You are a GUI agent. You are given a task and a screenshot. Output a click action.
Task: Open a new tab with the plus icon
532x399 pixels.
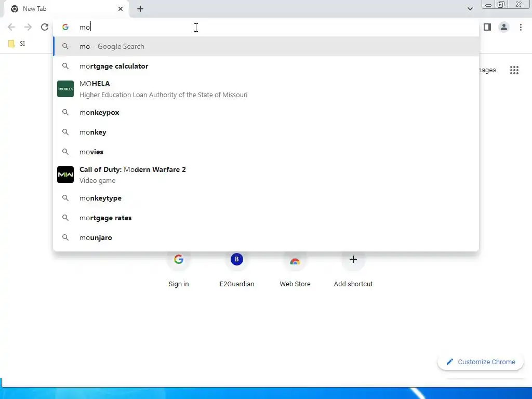pyautogui.click(x=140, y=9)
